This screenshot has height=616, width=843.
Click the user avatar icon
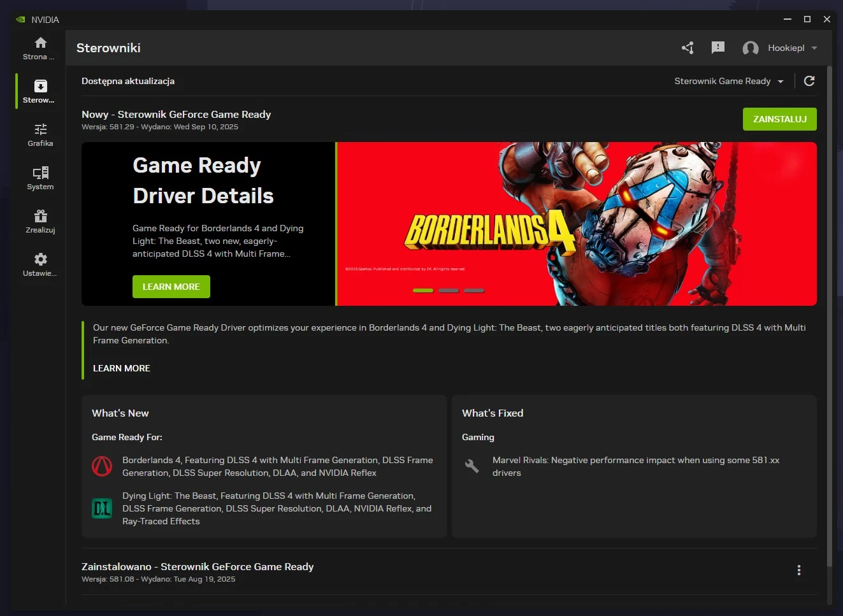751,48
